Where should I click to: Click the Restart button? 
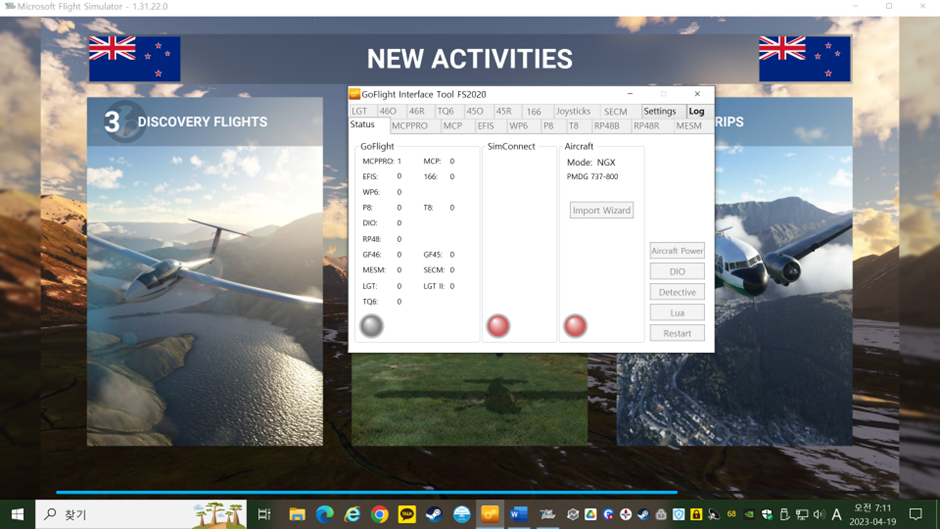click(677, 333)
